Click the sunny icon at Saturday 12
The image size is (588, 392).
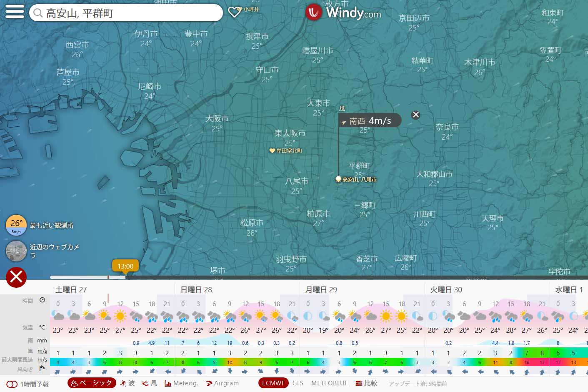[120, 316]
